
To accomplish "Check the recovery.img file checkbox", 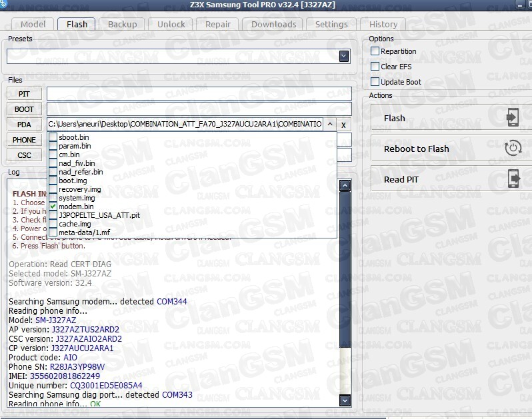I will click(53, 189).
